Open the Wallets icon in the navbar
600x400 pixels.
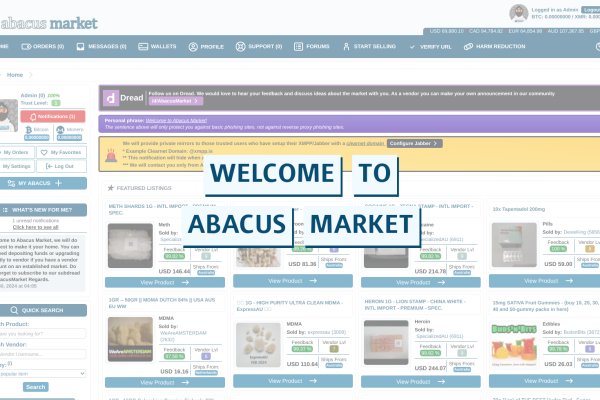click(x=143, y=46)
